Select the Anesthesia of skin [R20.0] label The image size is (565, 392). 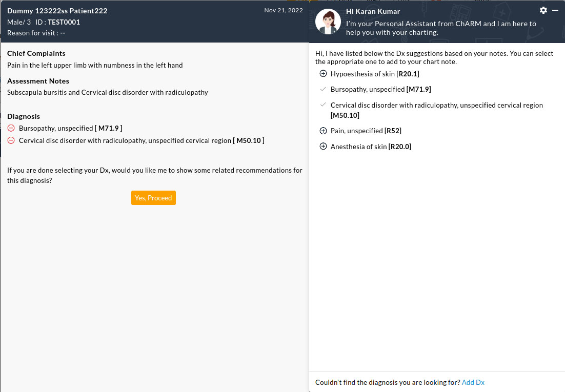coord(371,147)
